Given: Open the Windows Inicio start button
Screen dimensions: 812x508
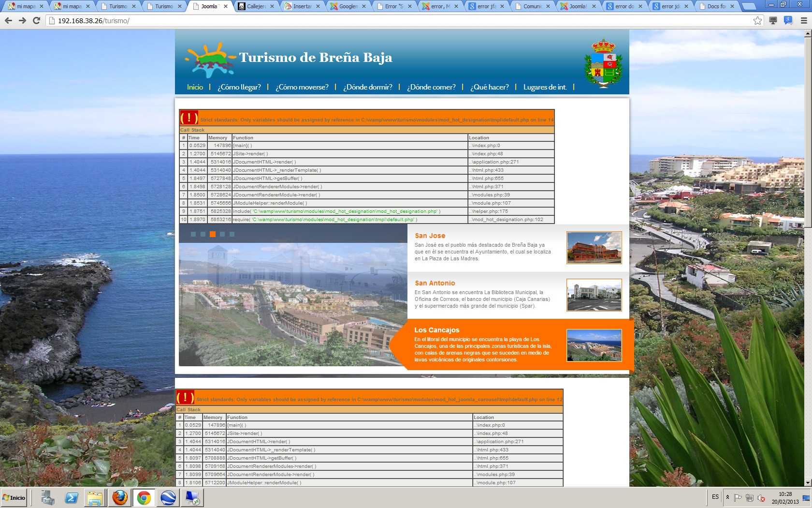Looking at the screenshot, I should 14,497.
